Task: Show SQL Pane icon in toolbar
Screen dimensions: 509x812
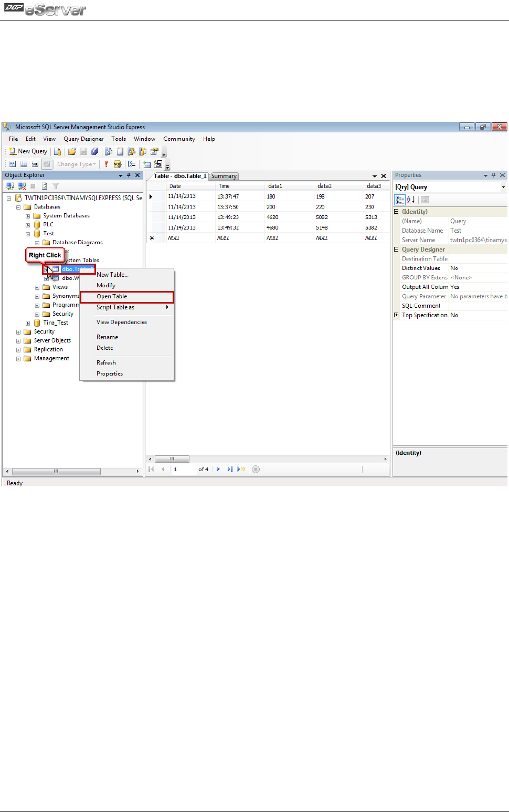Action: click(35, 164)
